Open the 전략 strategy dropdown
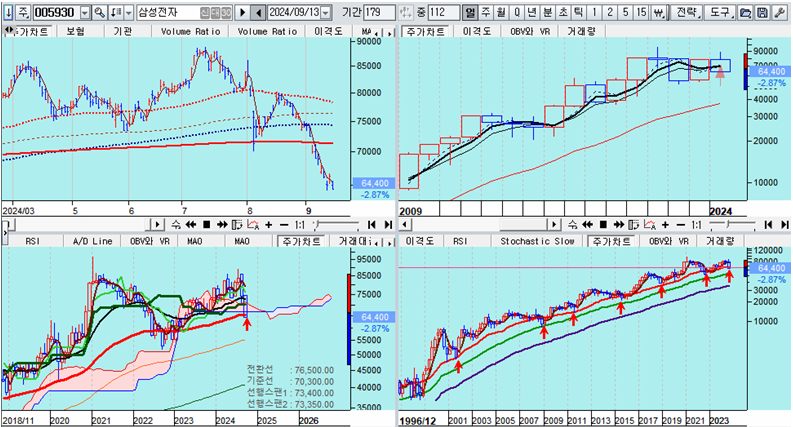 (687, 12)
